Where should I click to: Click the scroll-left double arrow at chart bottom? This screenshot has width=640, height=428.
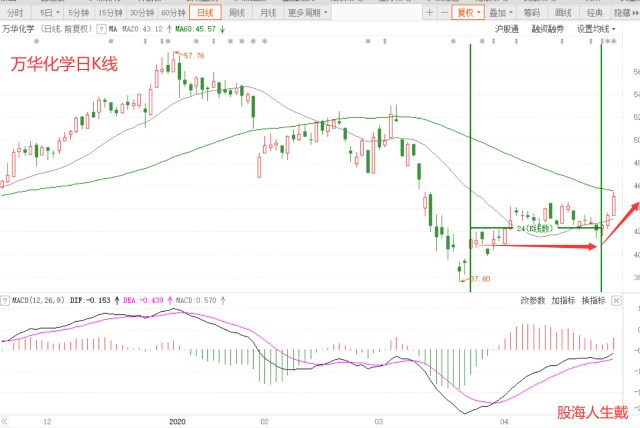click(x=6, y=421)
